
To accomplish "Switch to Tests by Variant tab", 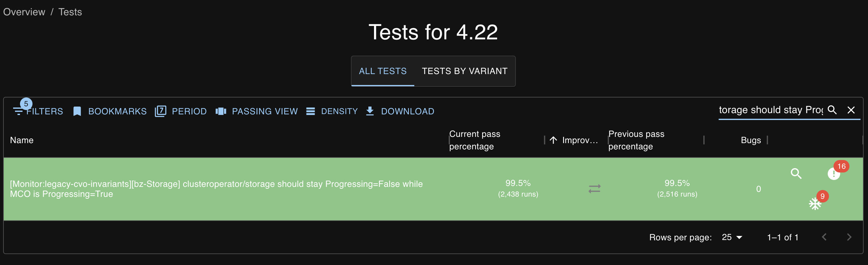I will 464,71.
